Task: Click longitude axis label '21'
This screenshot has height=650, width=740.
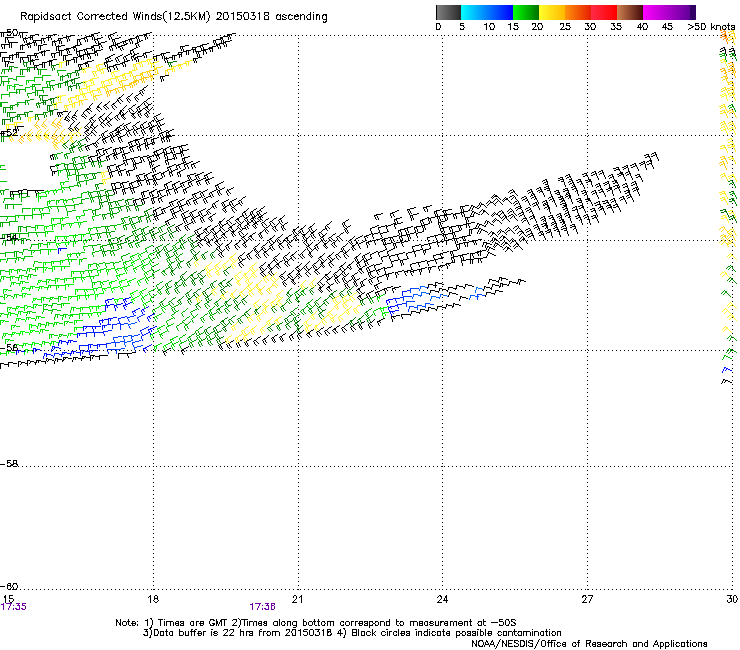Action: [x=297, y=599]
